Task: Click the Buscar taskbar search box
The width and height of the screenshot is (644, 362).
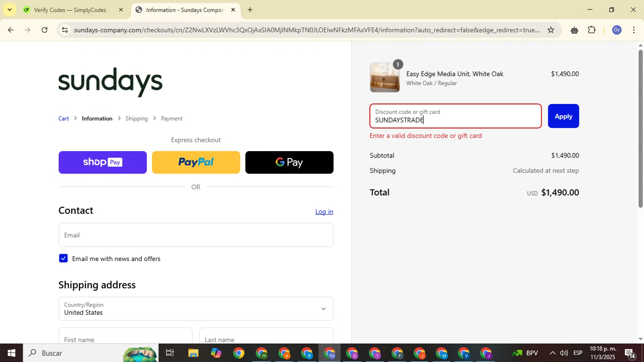Action: click(x=90, y=353)
